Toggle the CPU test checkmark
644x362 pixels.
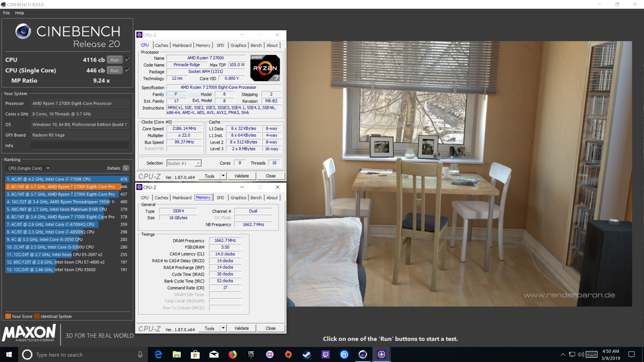(127, 59)
